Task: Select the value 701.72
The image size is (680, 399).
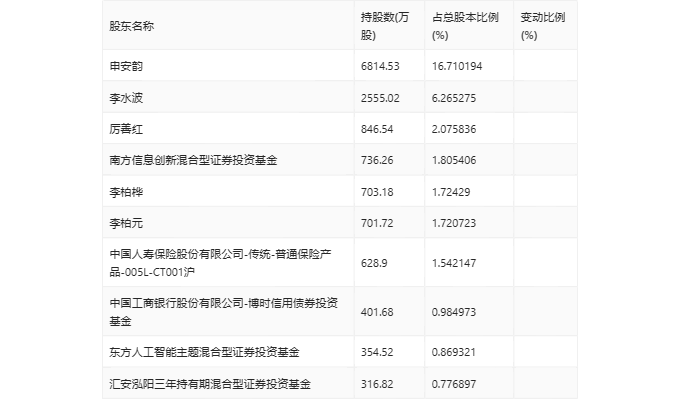Action: click(x=377, y=223)
